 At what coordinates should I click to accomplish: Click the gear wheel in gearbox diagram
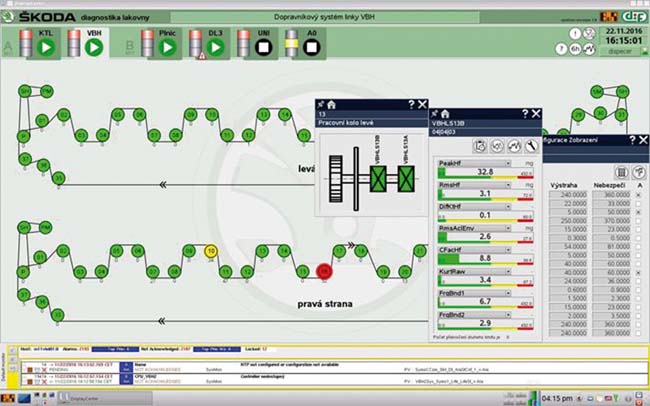(336, 179)
